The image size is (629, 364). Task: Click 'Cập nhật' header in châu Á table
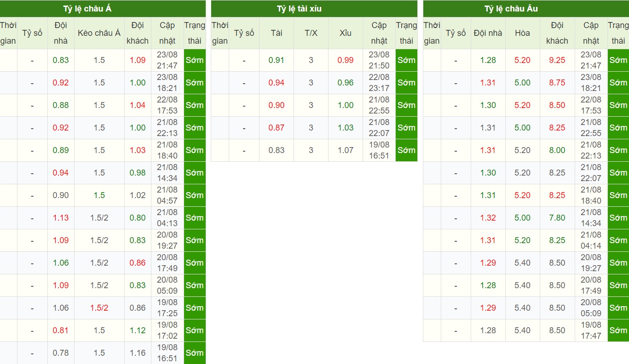(167, 33)
